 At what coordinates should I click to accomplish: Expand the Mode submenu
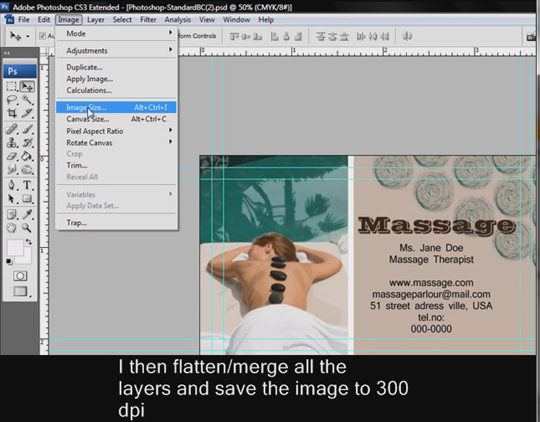tap(116, 33)
